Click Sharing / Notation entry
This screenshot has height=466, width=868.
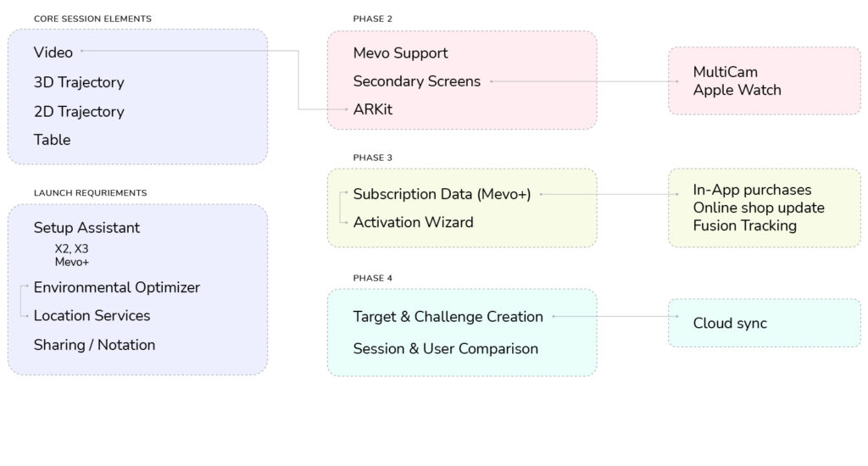[x=94, y=345]
